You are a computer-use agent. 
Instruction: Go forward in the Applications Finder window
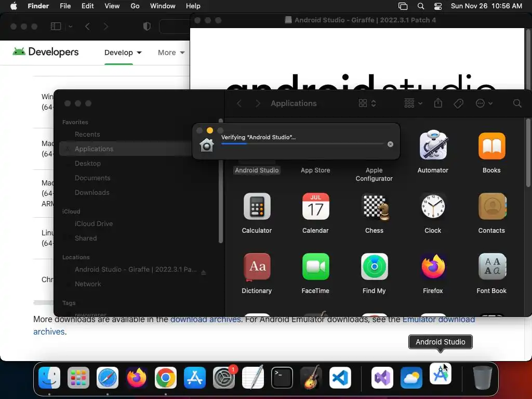258,103
